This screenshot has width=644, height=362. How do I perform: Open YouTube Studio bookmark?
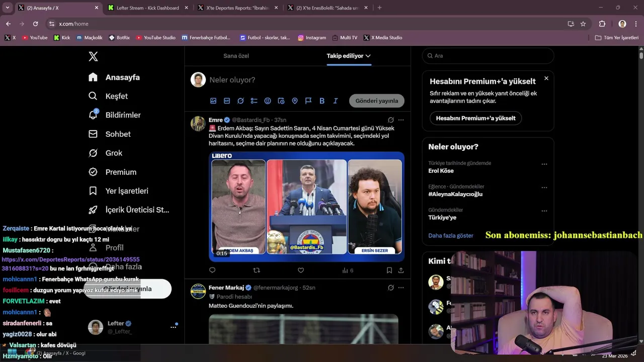pyautogui.click(x=156, y=38)
